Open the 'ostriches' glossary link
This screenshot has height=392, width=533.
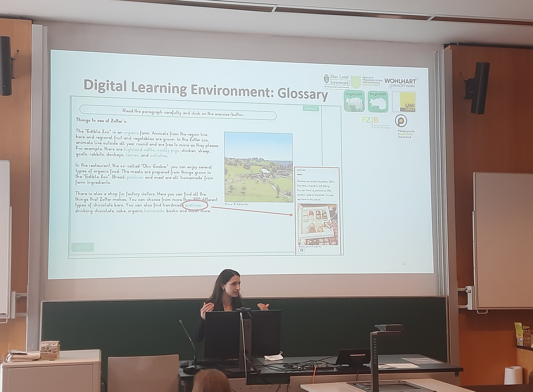tap(159, 156)
